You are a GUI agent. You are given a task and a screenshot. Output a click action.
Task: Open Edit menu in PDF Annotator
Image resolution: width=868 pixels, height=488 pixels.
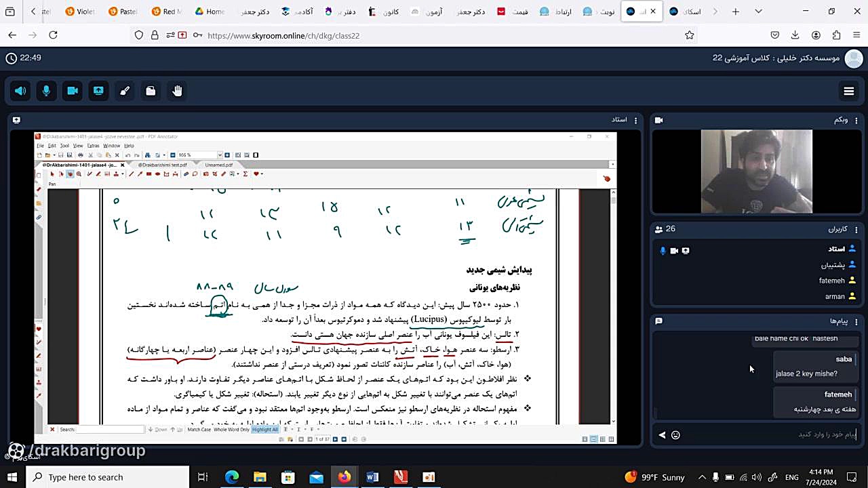52,146
